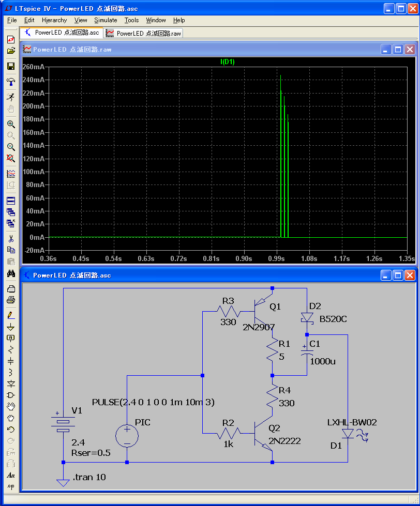Click the Copy documents icon
This screenshot has width=420, height=506.
point(11,250)
